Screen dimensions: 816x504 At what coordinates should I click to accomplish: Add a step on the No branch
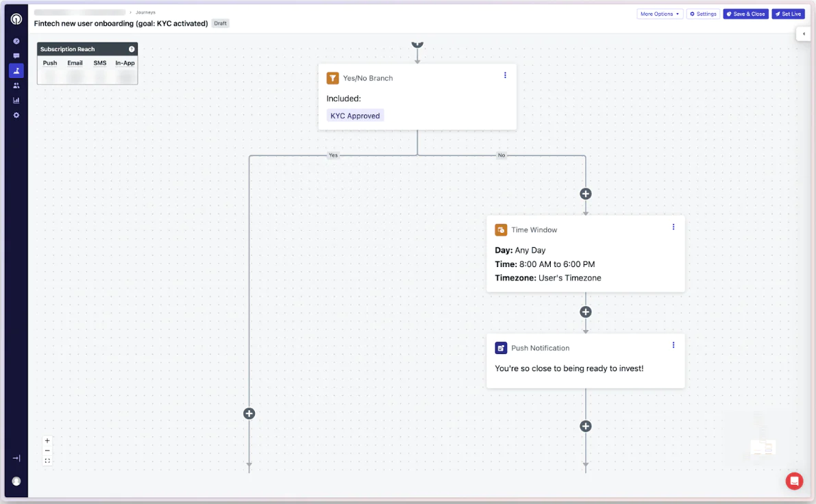pos(585,194)
